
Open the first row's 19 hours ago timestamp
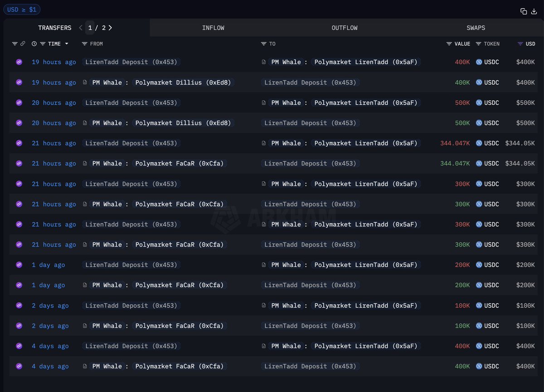click(x=53, y=62)
